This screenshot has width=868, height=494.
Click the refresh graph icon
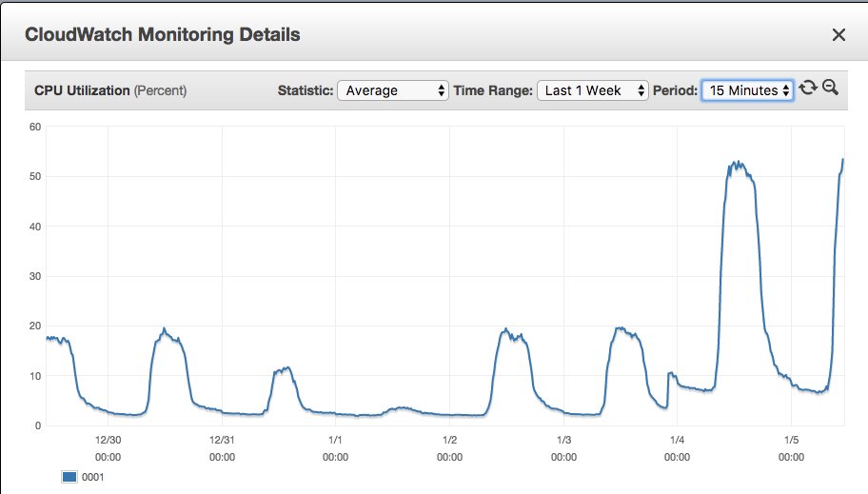pyautogui.click(x=808, y=88)
